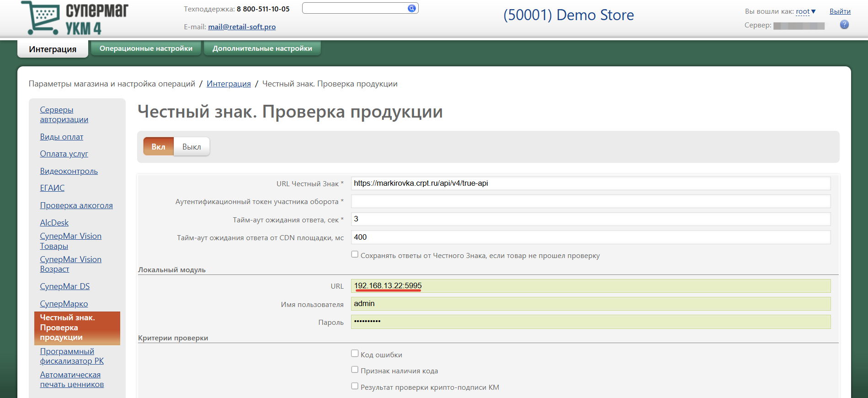Click the CDN timeout field
This screenshot has height=398, width=868.
[591, 237]
